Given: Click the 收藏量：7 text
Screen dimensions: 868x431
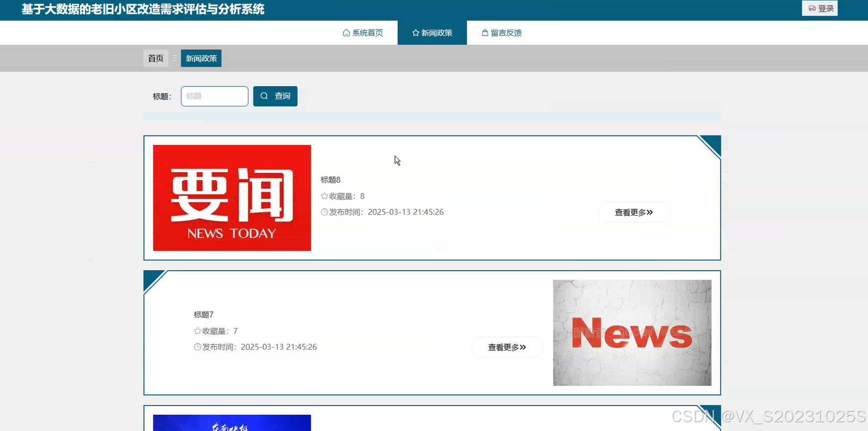Looking at the screenshot, I should [x=220, y=331].
